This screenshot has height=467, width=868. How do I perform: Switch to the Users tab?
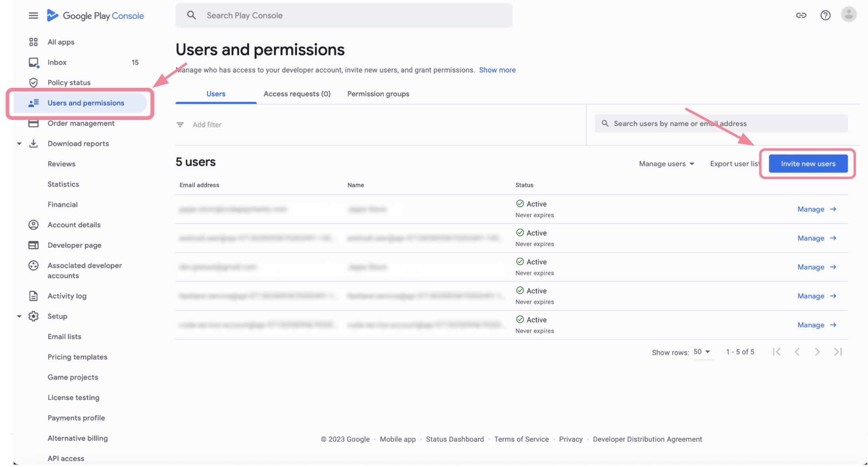(x=216, y=94)
